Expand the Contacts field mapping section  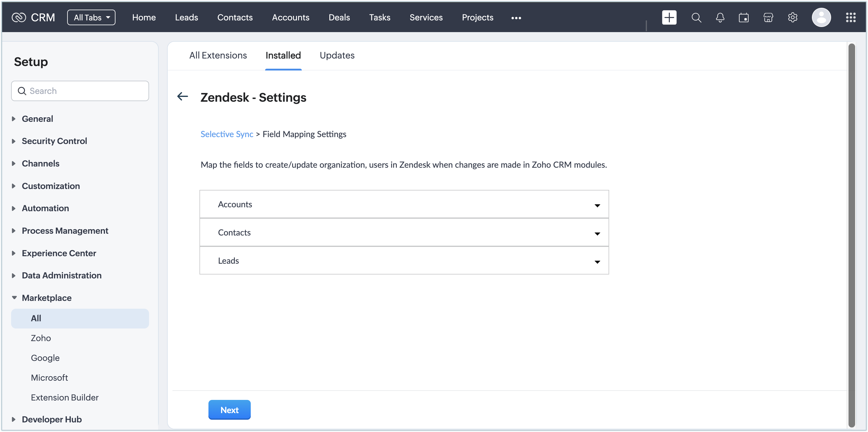pyautogui.click(x=404, y=232)
